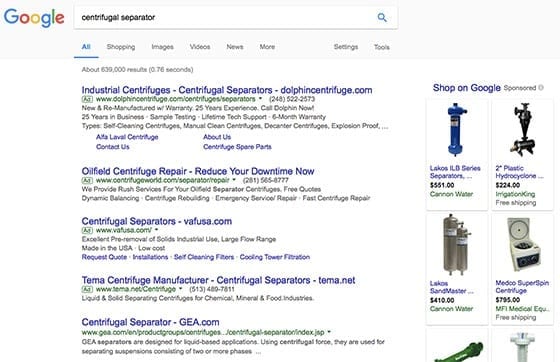The image size is (560, 362).
Task: Open Lakos SandMaster product title link
Action: (452, 287)
